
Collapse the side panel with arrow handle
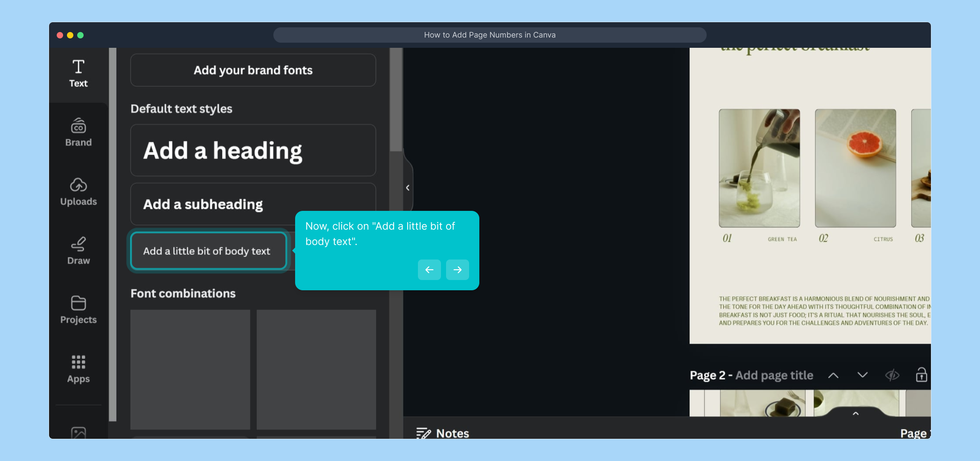408,188
